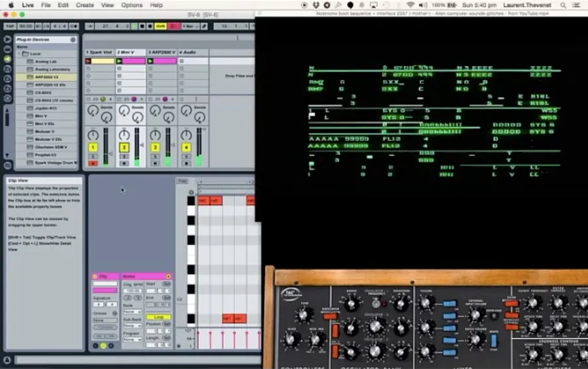Click Set next to Start in Notes box

click(x=167, y=284)
